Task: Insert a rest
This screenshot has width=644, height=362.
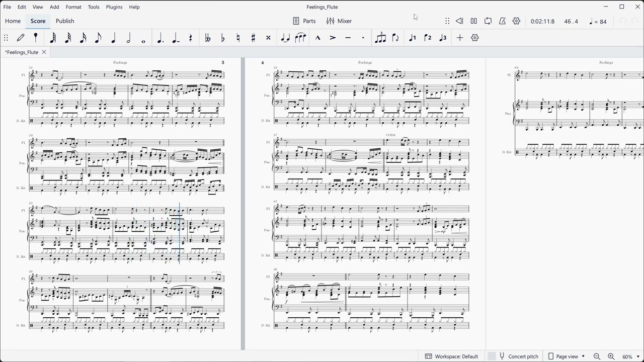Action: pyautogui.click(x=191, y=38)
